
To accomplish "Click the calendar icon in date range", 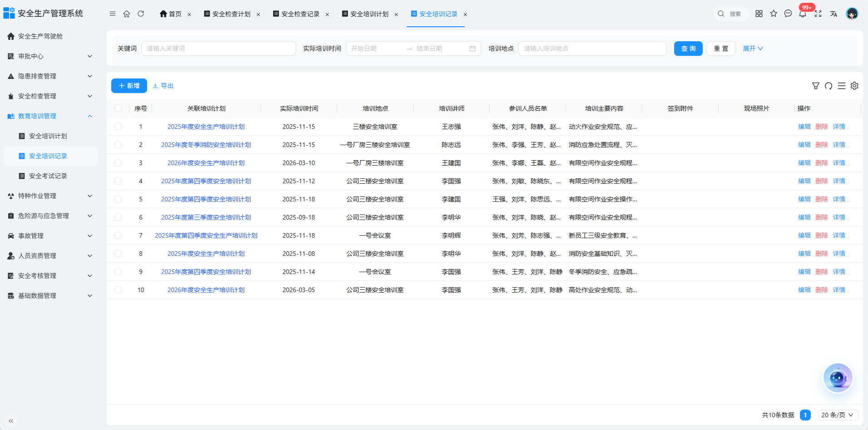I will (473, 49).
